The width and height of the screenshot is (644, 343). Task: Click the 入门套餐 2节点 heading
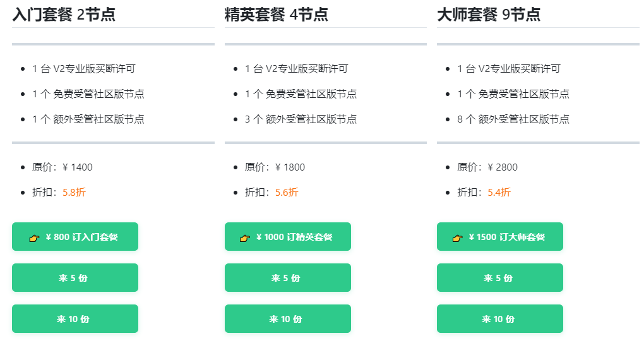[x=64, y=15]
